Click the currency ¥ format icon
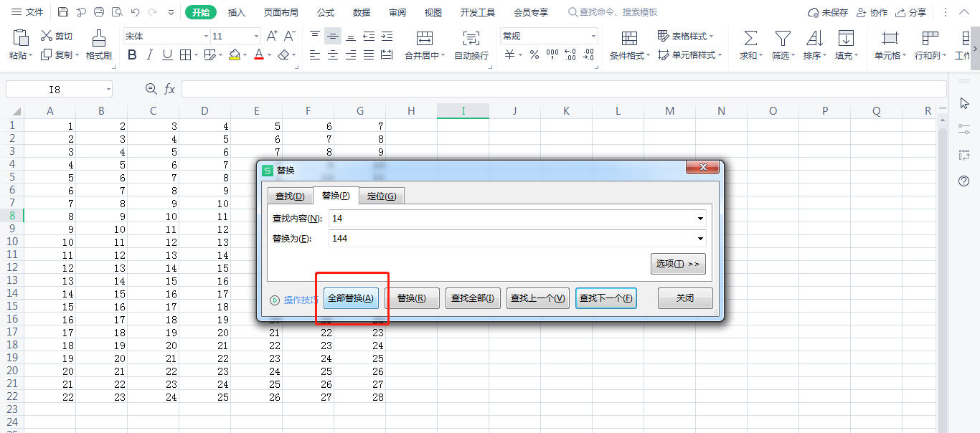The height and width of the screenshot is (433, 980). click(x=509, y=54)
